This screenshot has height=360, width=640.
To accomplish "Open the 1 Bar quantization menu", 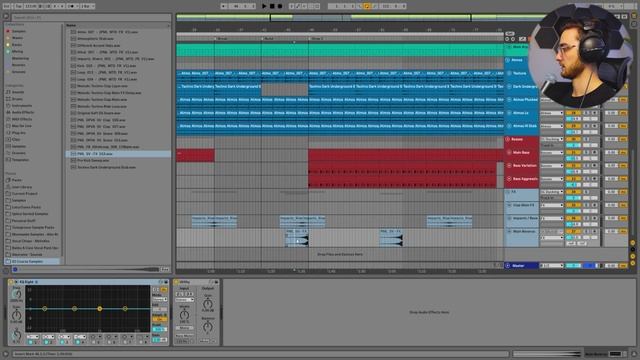I will (87, 6).
